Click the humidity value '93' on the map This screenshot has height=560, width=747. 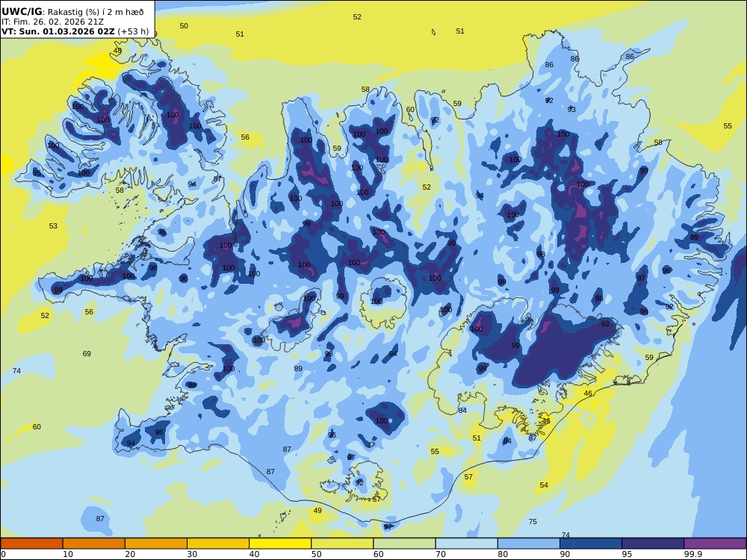point(571,110)
